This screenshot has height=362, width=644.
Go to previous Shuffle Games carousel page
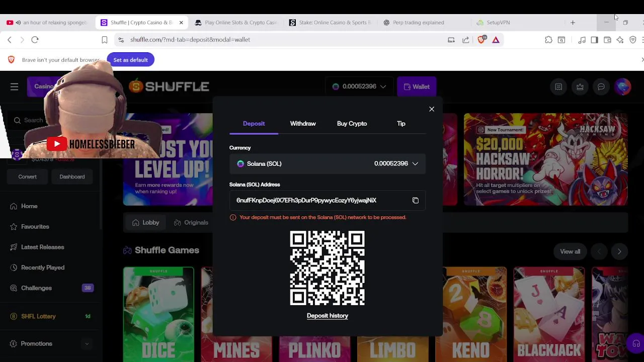tap(599, 251)
